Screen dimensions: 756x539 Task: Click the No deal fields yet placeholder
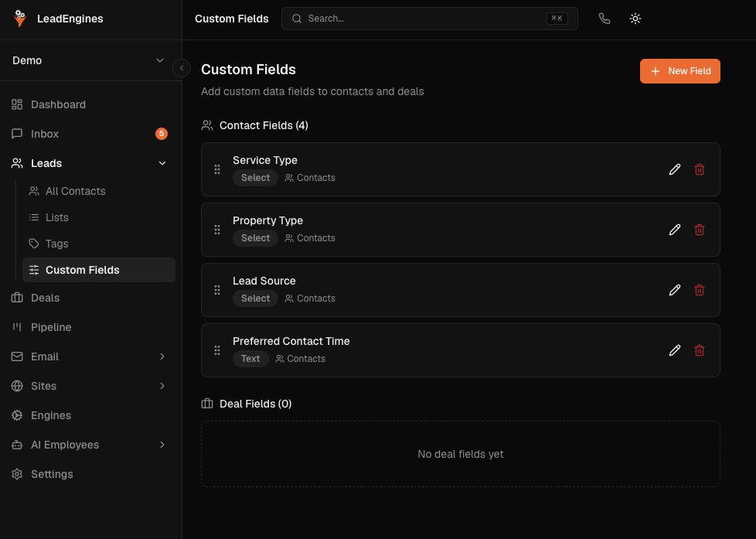461,454
